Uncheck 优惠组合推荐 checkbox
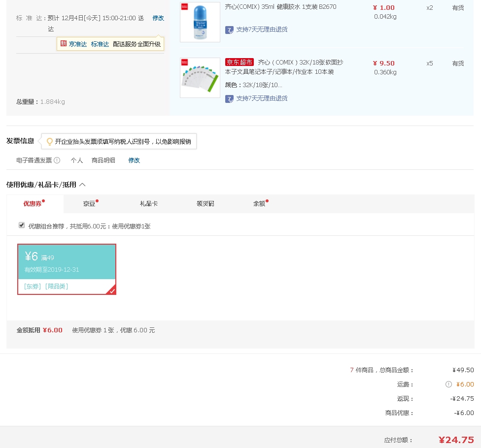 coord(22,225)
